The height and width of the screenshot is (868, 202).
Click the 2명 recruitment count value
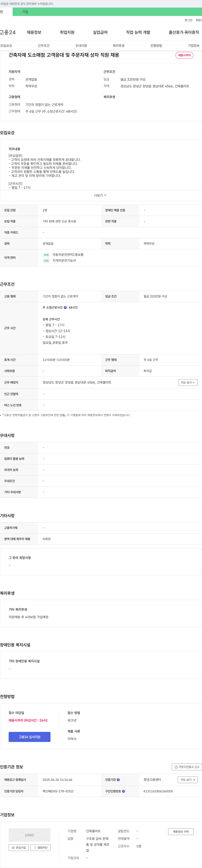[45, 210]
